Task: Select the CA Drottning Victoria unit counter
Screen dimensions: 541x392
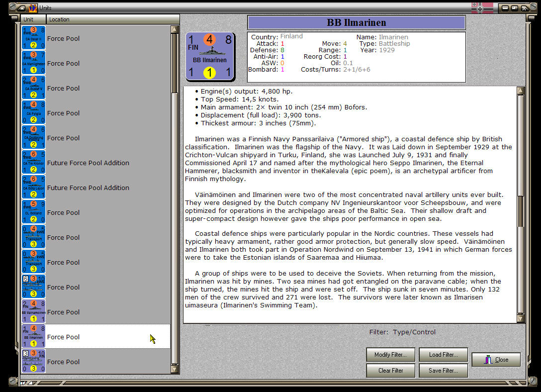Action: 33,137
